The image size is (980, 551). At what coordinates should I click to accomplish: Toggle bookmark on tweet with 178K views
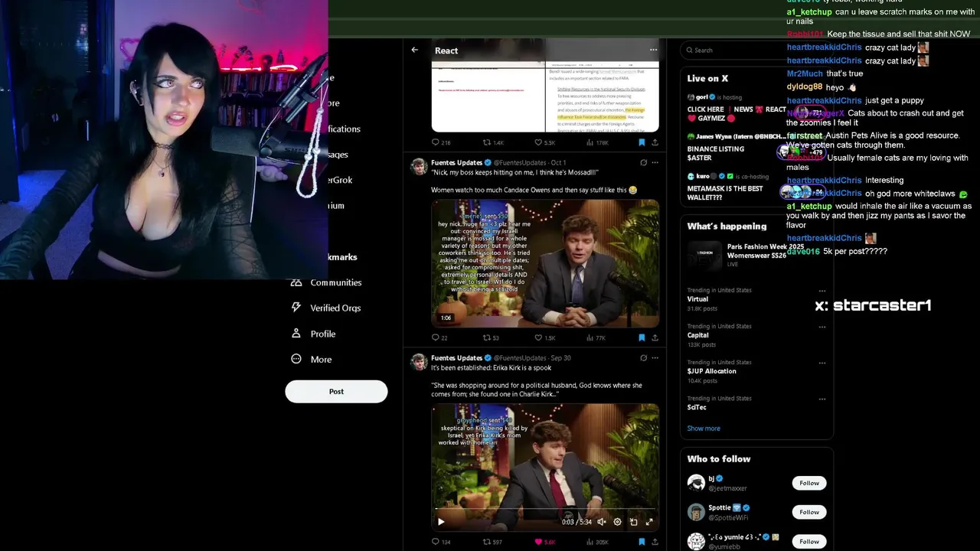pyautogui.click(x=642, y=142)
